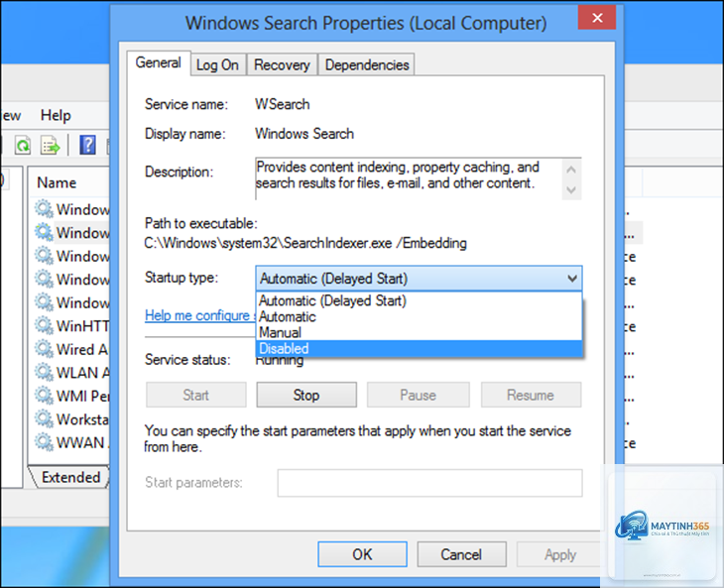Click description scrollbar up arrow

click(571, 170)
